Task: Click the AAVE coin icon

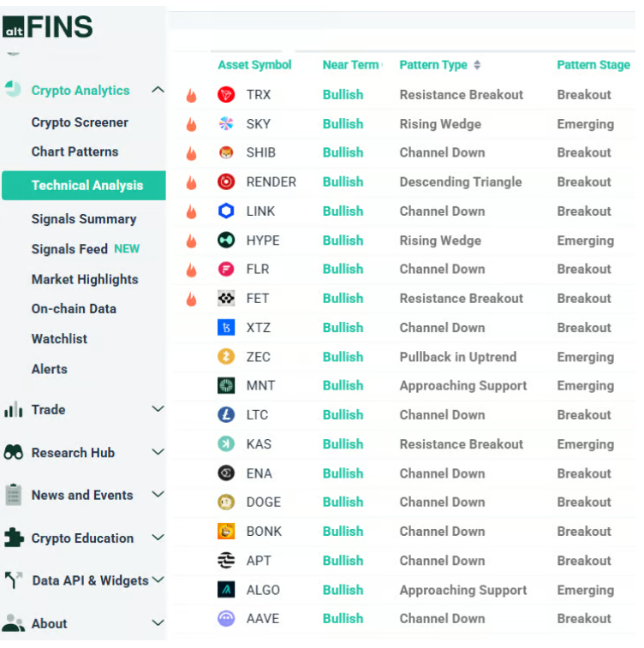Action: click(x=226, y=619)
